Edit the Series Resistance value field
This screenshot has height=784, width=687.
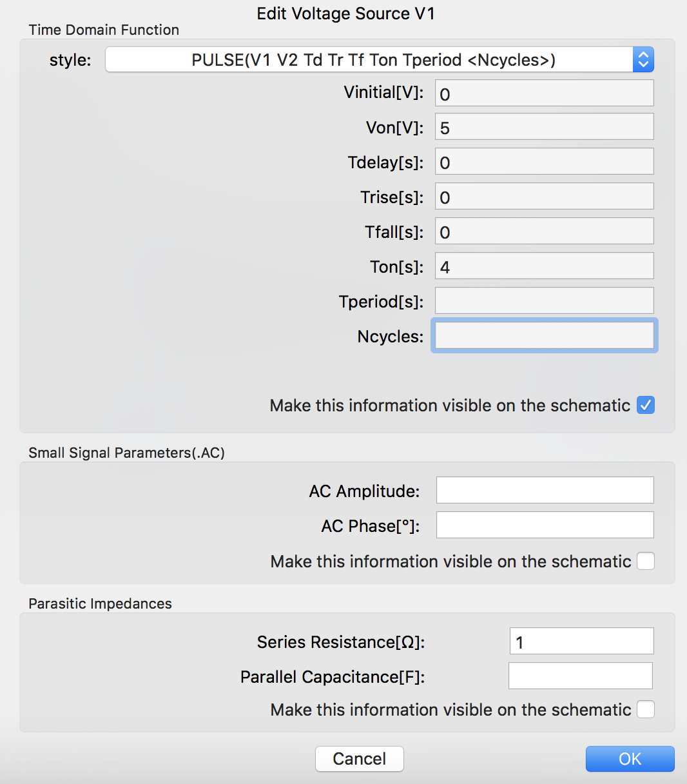pyautogui.click(x=582, y=642)
